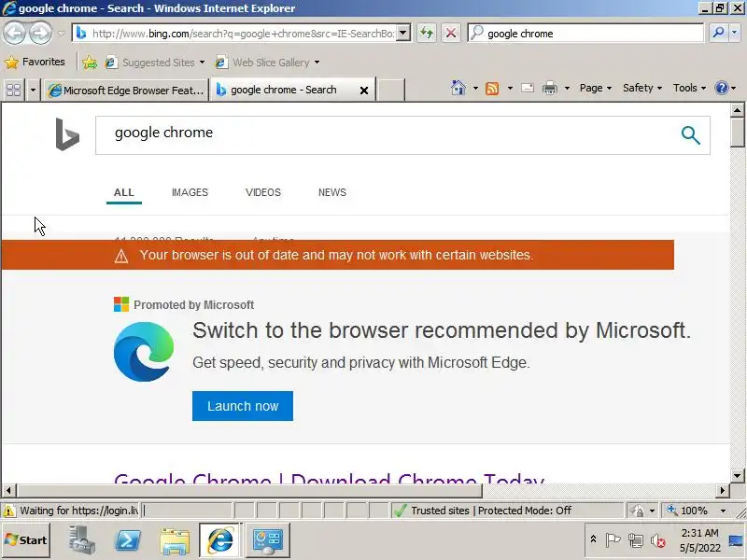Image resolution: width=747 pixels, height=560 pixels.
Task: Click the Bing search text field
Action: 386,134
